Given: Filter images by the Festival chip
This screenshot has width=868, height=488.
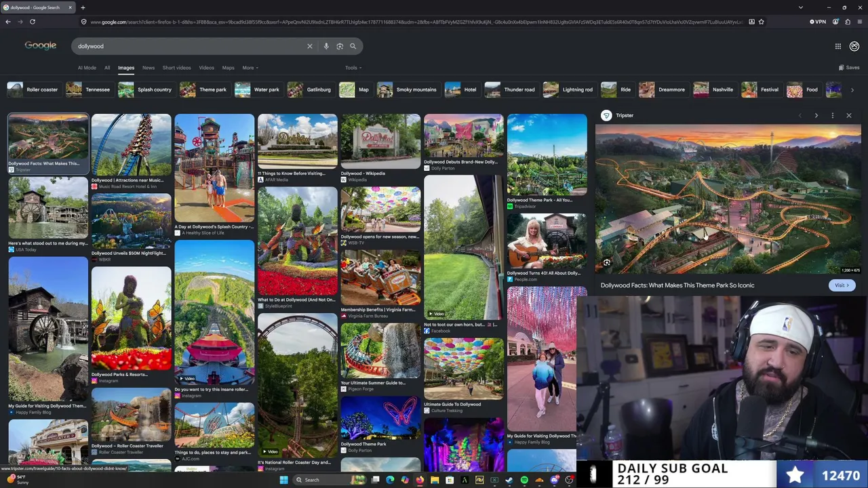Looking at the screenshot, I should tap(761, 89).
